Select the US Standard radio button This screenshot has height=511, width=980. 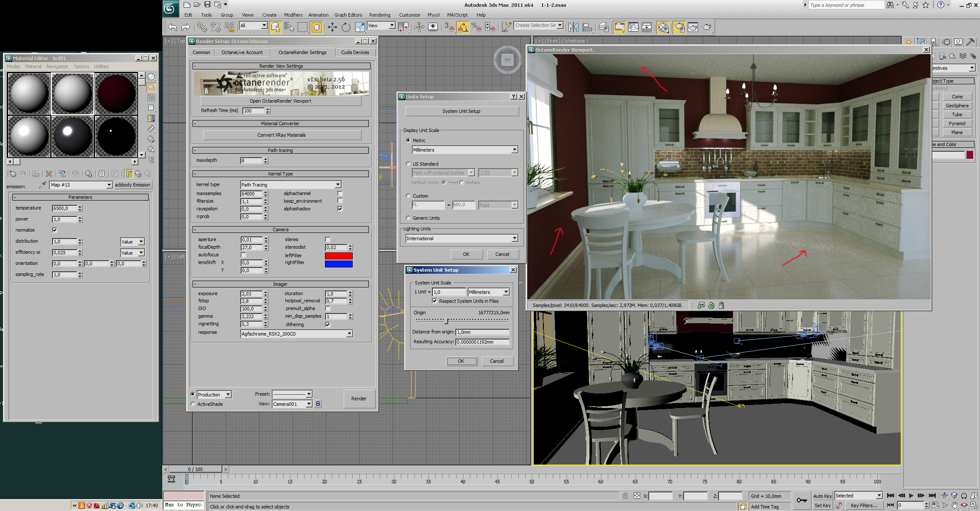(x=408, y=164)
